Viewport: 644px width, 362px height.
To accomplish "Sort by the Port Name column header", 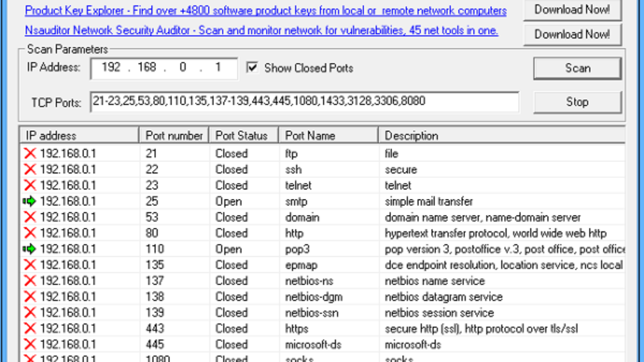I will pyautogui.click(x=329, y=136).
